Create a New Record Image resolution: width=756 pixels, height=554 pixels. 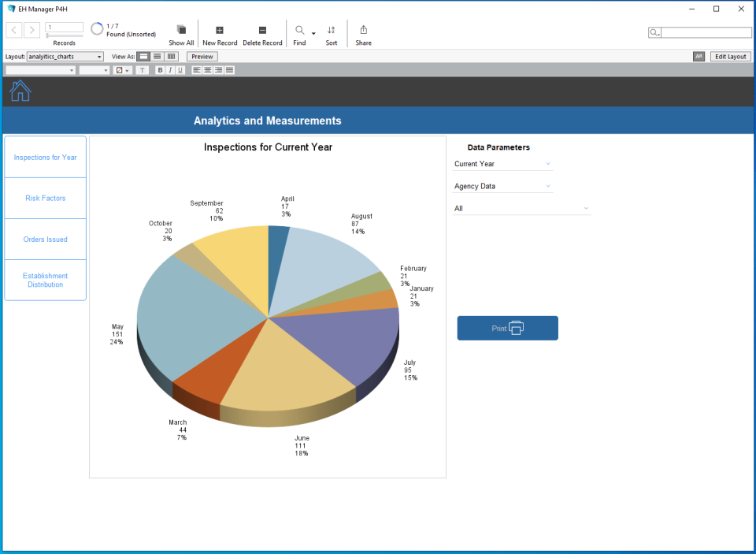point(220,28)
